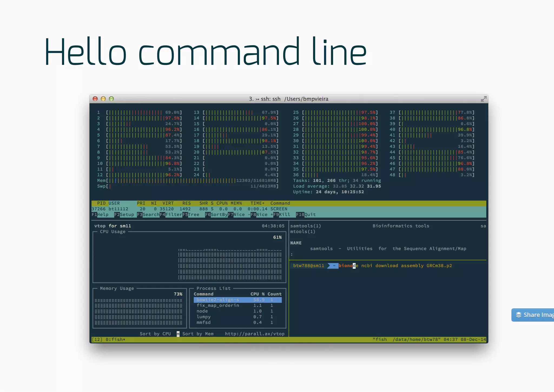This screenshot has height=392, width=554.
Task: Select F3 Search in htop footer
Action: pyautogui.click(x=148, y=215)
